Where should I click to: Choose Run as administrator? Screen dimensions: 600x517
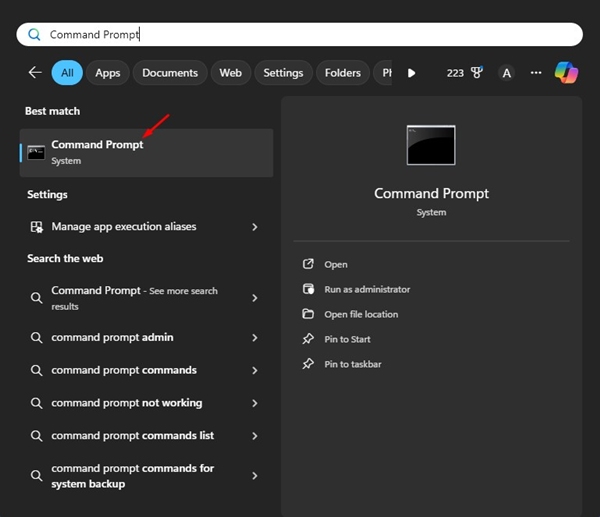pos(367,289)
